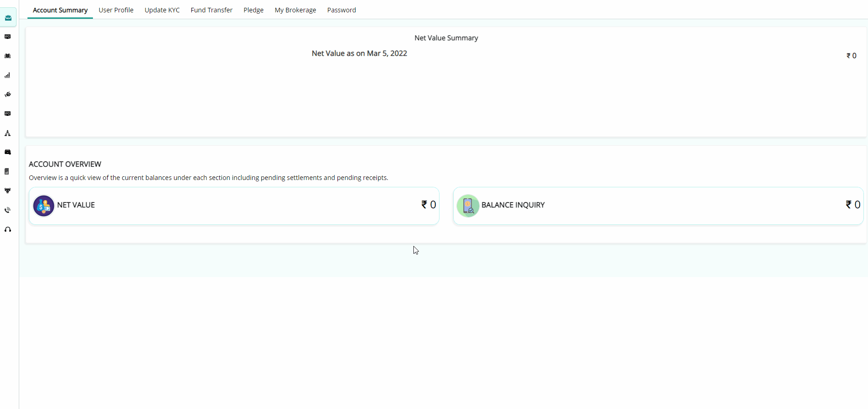This screenshot has height=409, width=868.
Task: Switch to the User Profile tab
Action: tap(116, 10)
